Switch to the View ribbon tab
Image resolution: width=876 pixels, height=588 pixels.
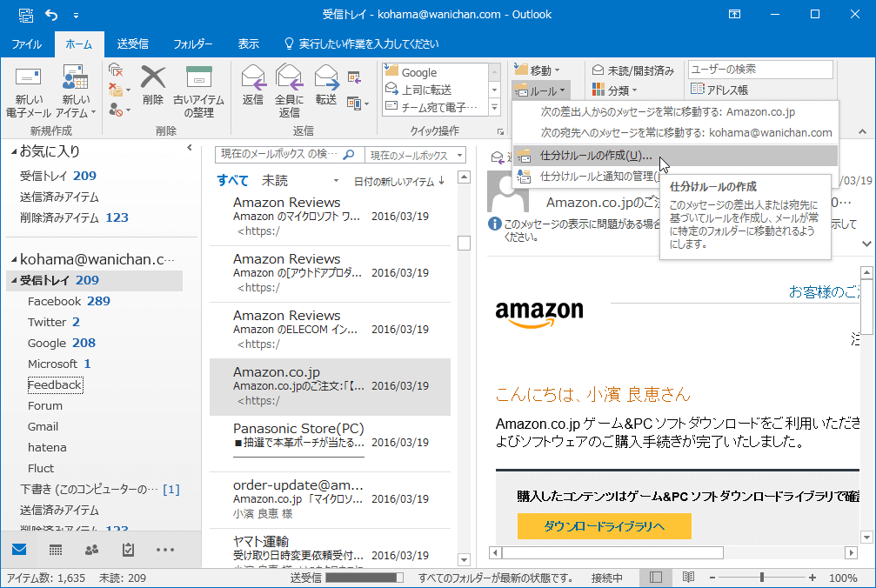click(x=248, y=44)
